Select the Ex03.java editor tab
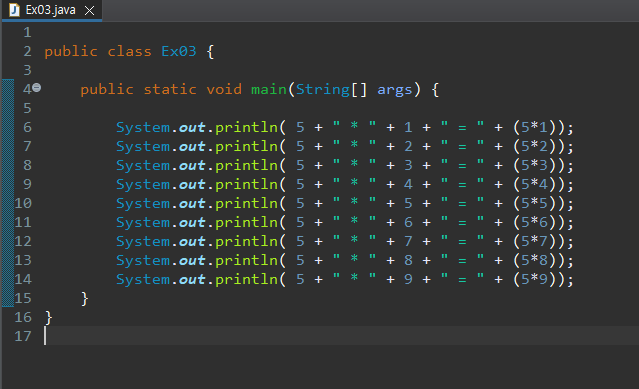The width and height of the screenshot is (639, 389). 51,10
